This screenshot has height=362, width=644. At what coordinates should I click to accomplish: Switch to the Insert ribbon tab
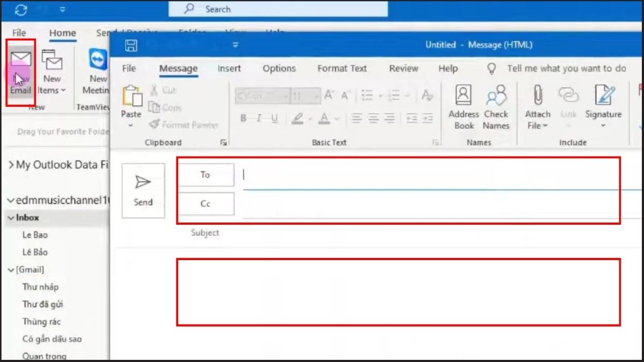tap(229, 69)
